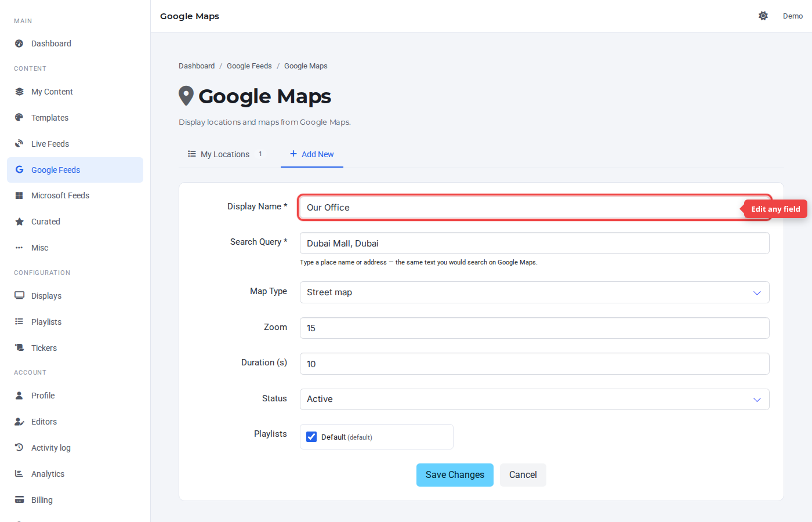This screenshot has width=812, height=522.
Task: Click the Google Feeds G icon
Action: [x=19, y=170]
